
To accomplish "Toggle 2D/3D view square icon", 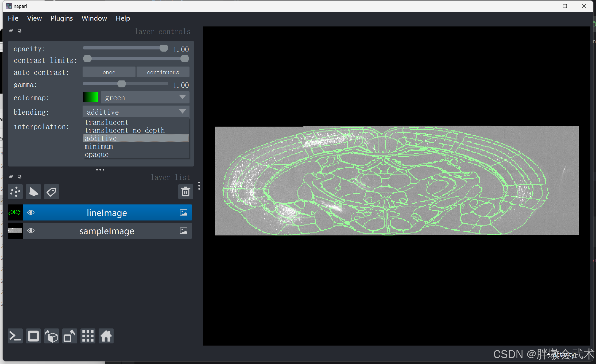I will (x=33, y=336).
